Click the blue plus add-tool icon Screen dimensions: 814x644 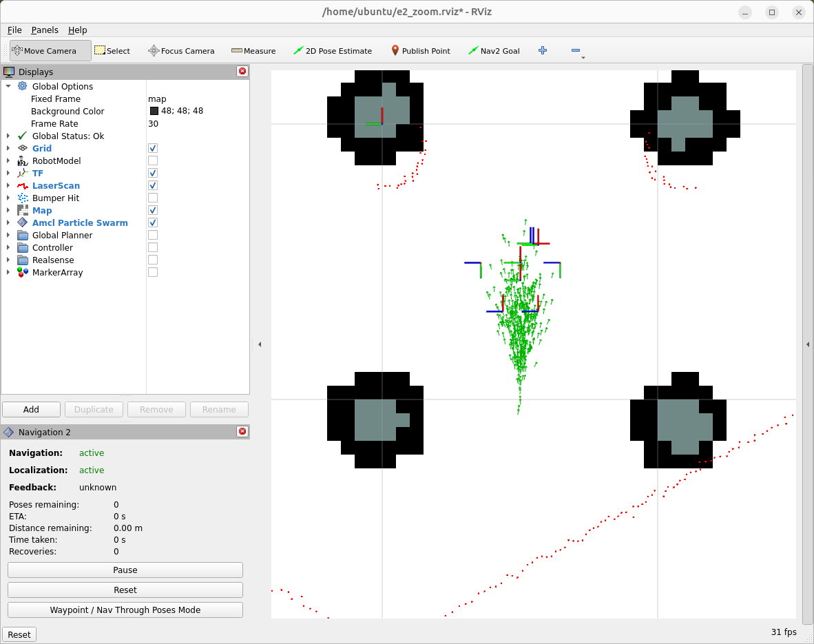click(543, 50)
